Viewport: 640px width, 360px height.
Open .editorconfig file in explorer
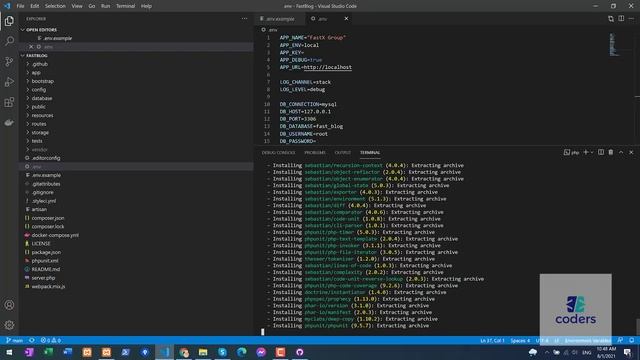[x=46, y=158]
